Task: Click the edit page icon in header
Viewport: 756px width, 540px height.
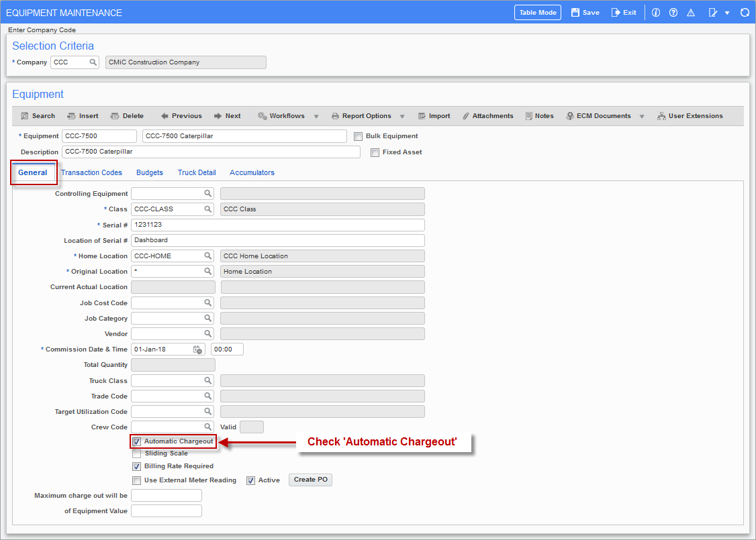Action: click(x=712, y=13)
